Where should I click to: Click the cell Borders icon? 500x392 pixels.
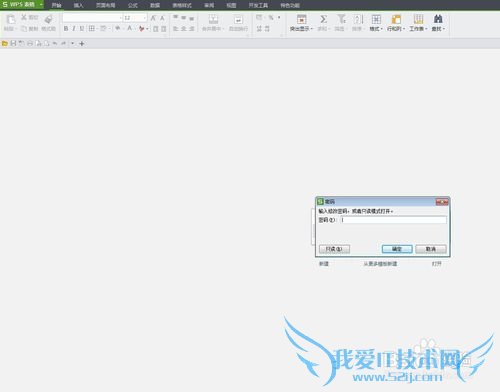[x=92, y=29]
